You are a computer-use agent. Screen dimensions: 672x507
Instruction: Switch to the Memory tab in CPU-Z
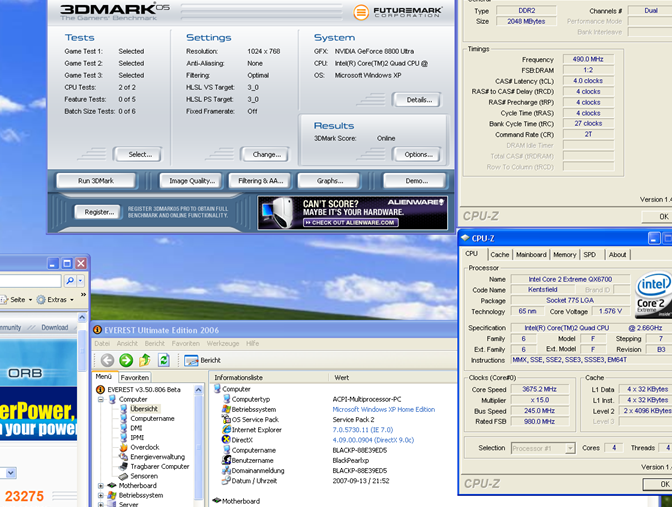click(564, 255)
